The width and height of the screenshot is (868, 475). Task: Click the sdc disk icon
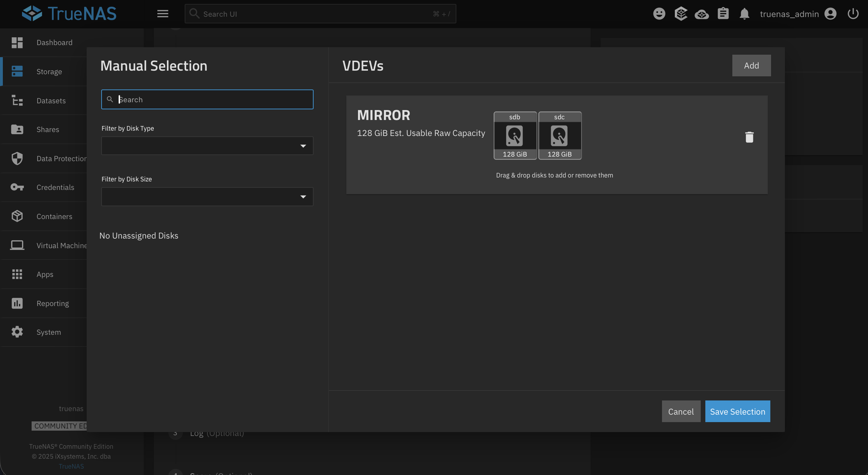pos(559,136)
